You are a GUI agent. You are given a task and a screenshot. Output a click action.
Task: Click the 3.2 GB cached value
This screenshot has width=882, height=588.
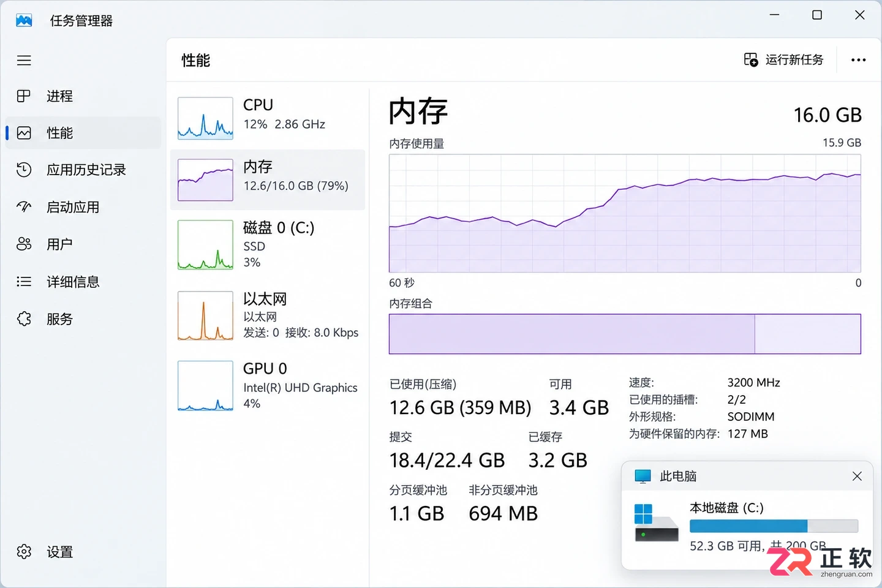(558, 461)
